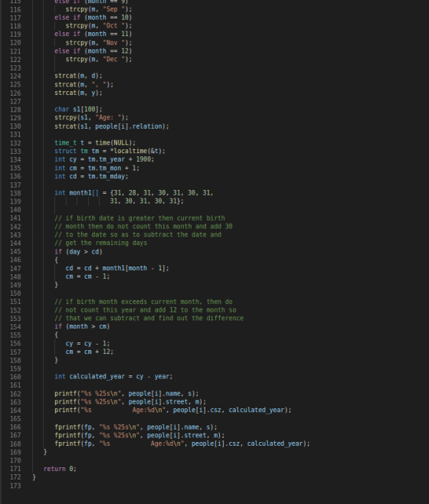Click fprintf line with people[i].name
The height and width of the screenshot is (504, 429).
(x=136, y=427)
